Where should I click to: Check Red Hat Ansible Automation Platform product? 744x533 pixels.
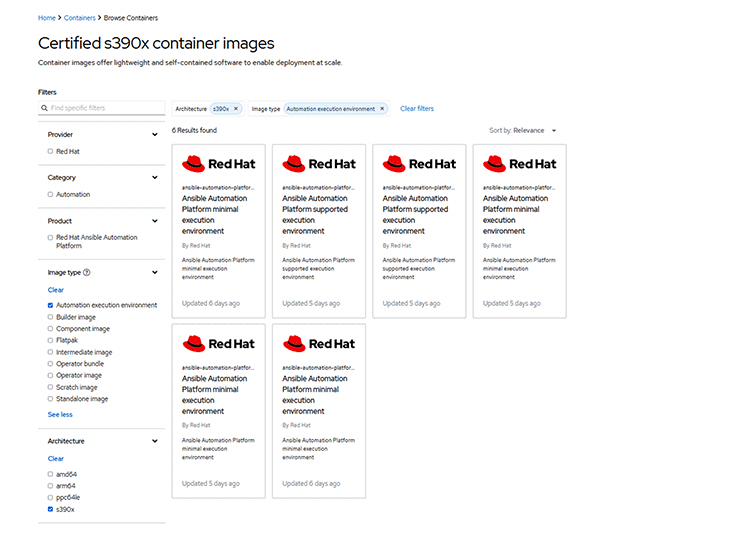pos(50,237)
